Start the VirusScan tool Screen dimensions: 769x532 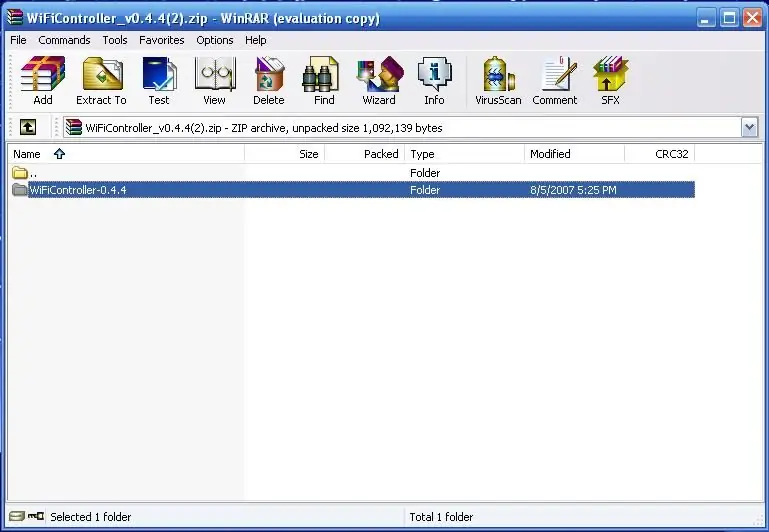[498, 81]
